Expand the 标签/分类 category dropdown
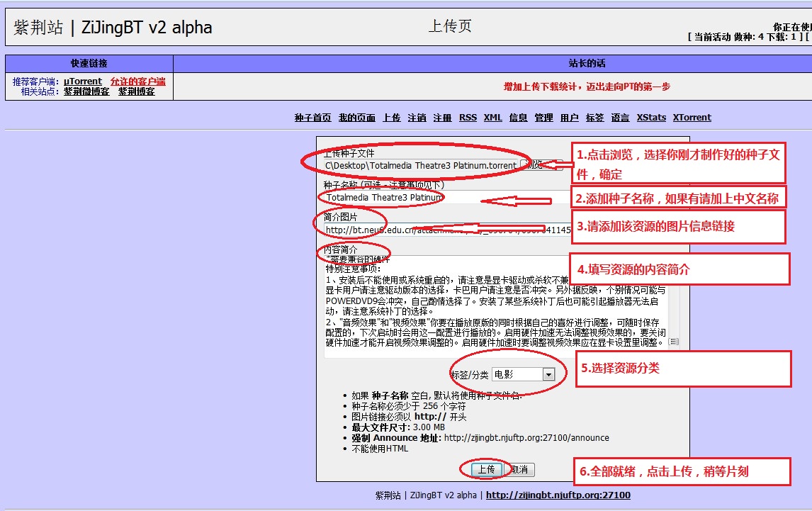Screen dimensions: 812x511 [548, 374]
